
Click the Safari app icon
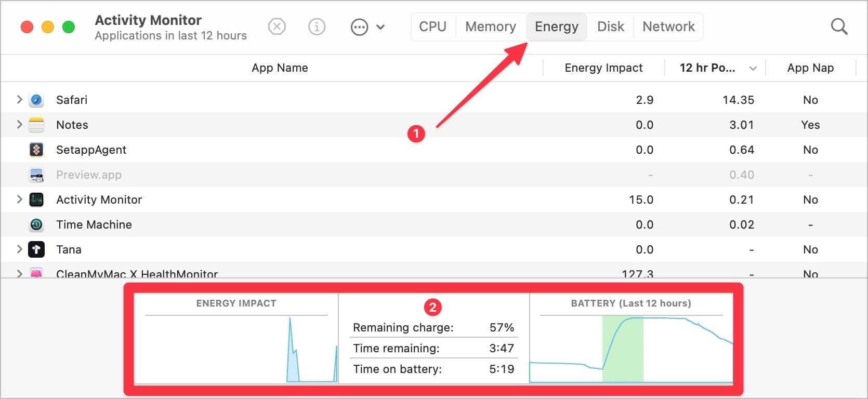36,100
